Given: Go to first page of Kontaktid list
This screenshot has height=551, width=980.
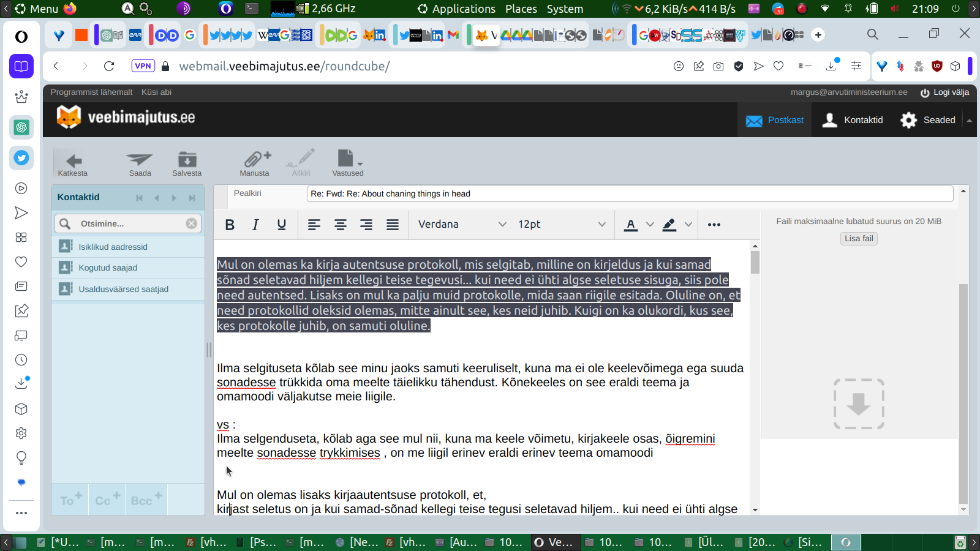Looking at the screenshot, I should click(x=140, y=198).
